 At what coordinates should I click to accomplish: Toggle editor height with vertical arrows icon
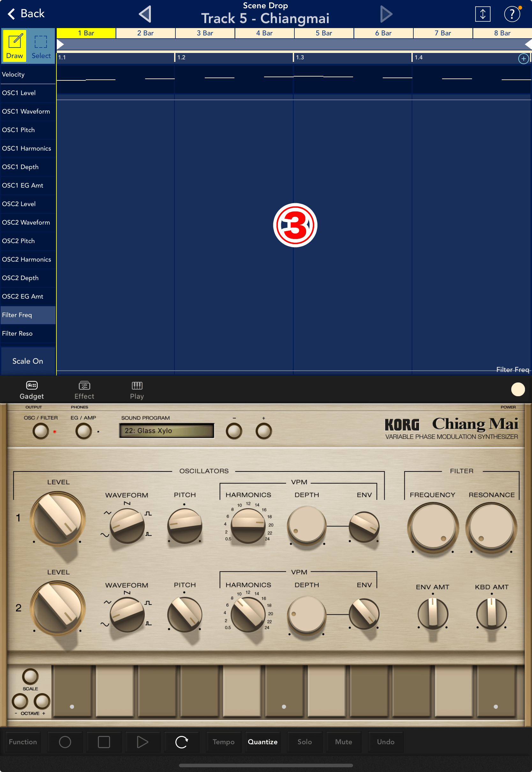[x=482, y=14]
